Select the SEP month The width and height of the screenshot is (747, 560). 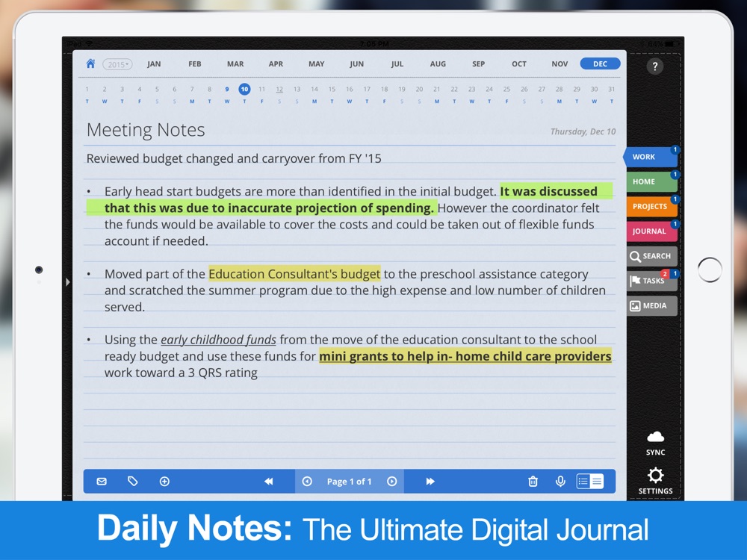[478, 63]
